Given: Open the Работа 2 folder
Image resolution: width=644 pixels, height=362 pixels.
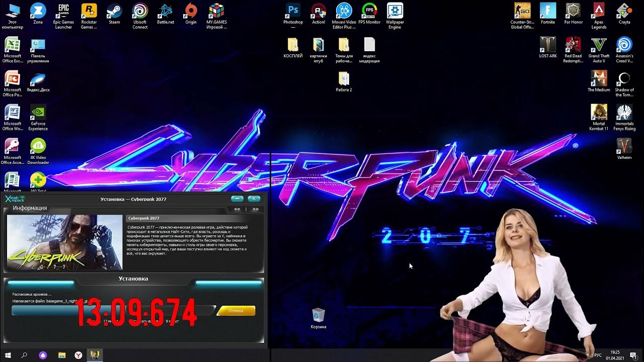Looking at the screenshot, I should tap(344, 81).
